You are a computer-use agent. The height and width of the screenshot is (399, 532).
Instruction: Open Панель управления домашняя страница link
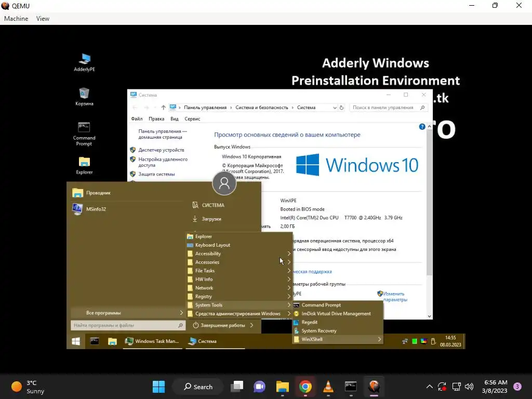[x=162, y=134]
